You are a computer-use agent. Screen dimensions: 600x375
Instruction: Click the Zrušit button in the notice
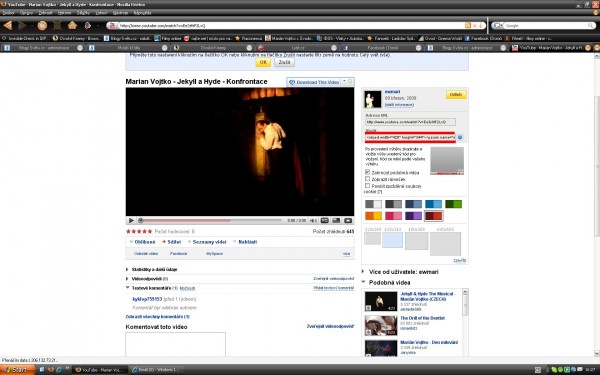click(x=284, y=62)
